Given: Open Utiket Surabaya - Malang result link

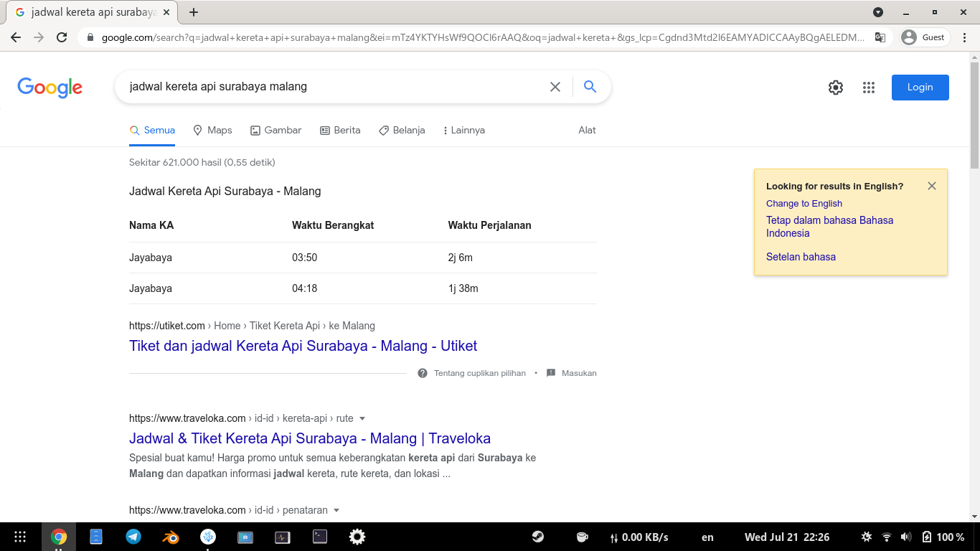Looking at the screenshot, I should (x=303, y=346).
